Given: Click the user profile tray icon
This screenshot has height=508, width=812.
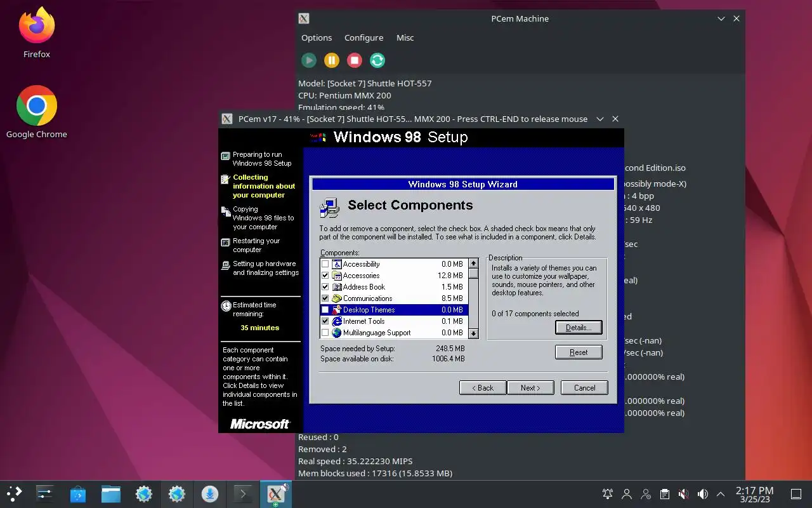Looking at the screenshot, I should click(627, 494).
